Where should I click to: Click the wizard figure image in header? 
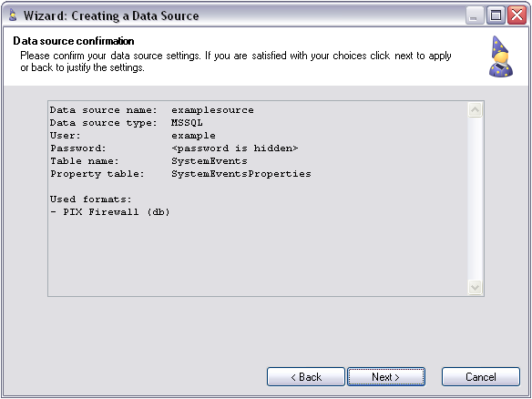[500, 56]
